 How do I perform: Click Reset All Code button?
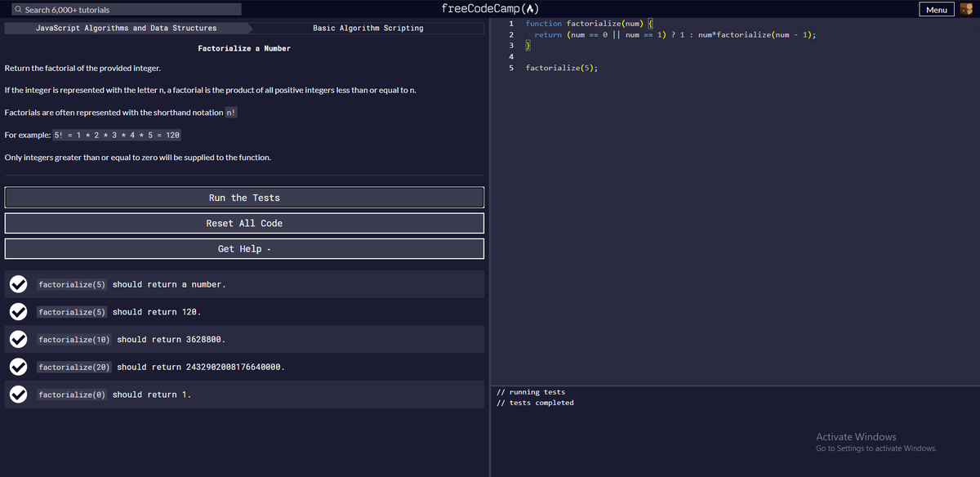244,223
